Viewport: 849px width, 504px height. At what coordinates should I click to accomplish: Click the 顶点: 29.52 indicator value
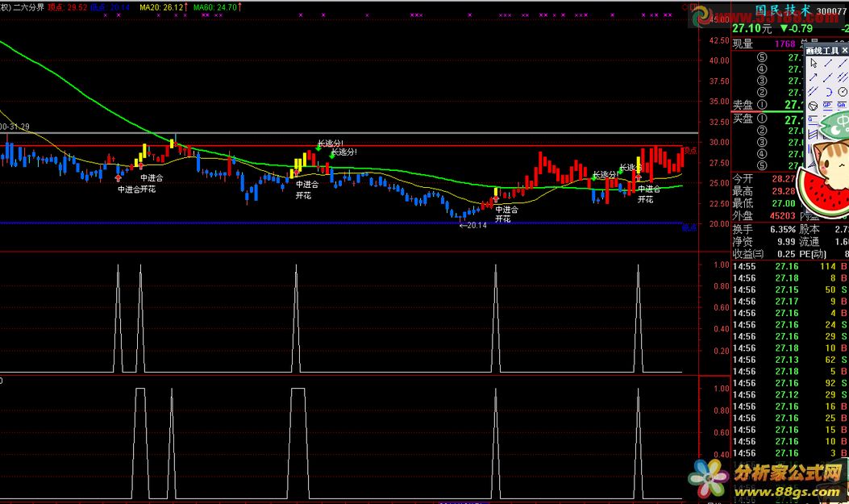pyautogui.click(x=68, y=7)
